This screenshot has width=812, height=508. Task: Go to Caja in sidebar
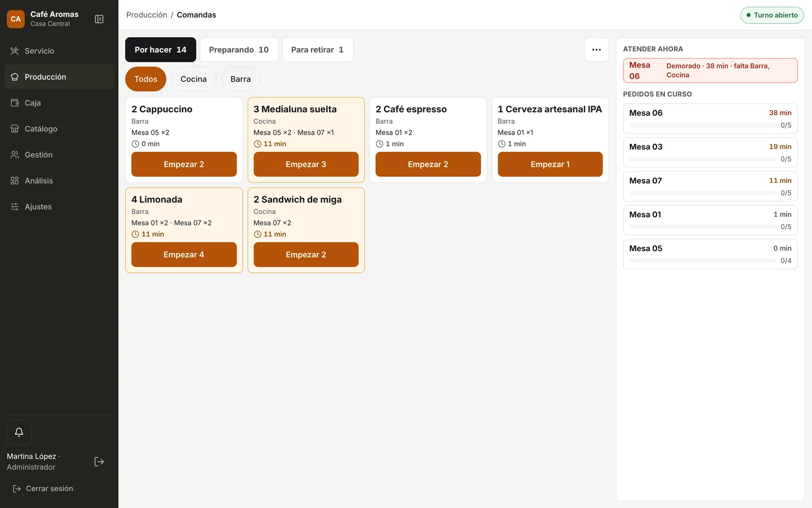tap(59, 103)
